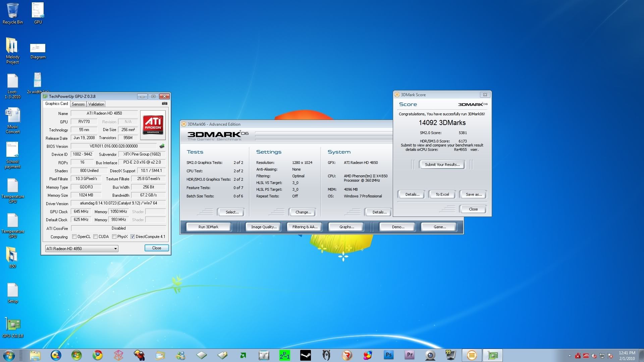
Task: Click the Memory Type GDDR3 field
Action: pos(86,187)
